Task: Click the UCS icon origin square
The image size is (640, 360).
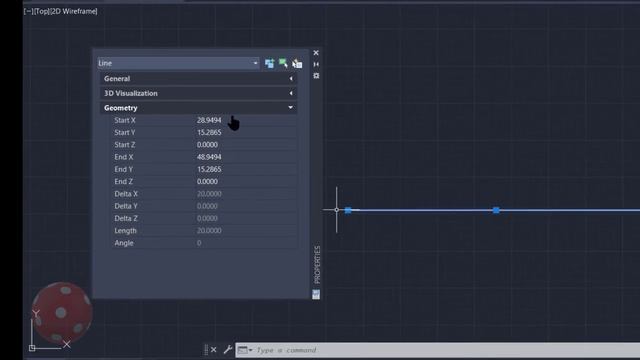Action: [32, 348]
